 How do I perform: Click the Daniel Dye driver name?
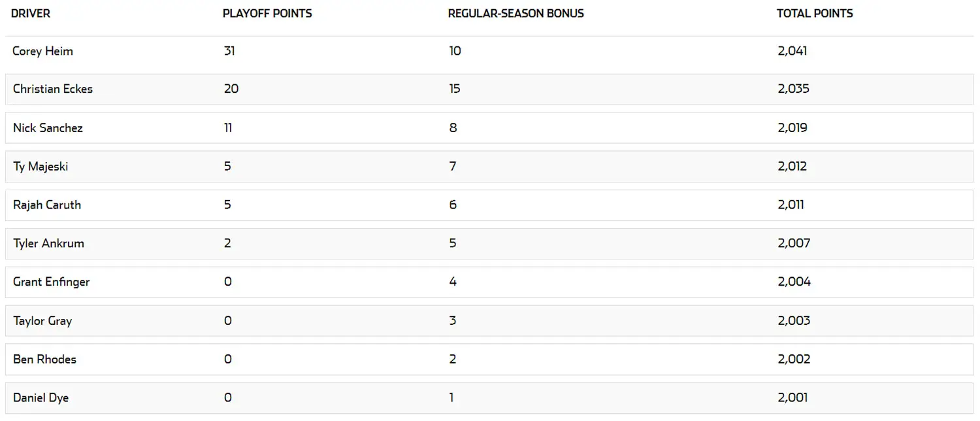(41, 397)
